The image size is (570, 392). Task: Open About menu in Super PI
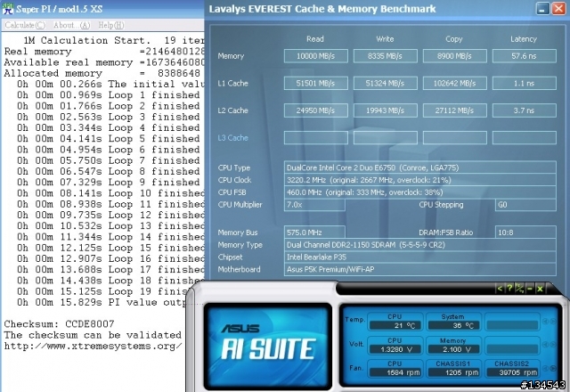pos(71,25)
